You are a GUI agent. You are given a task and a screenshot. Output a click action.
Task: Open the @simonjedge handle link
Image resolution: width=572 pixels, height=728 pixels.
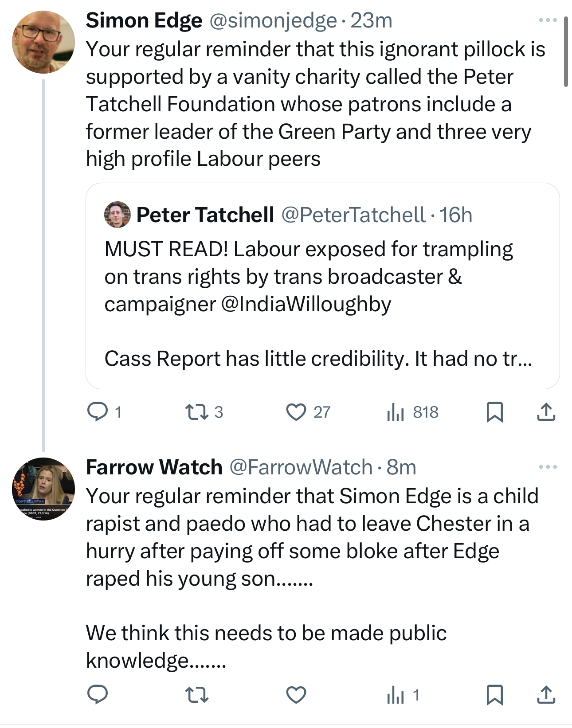coord(273,20)
